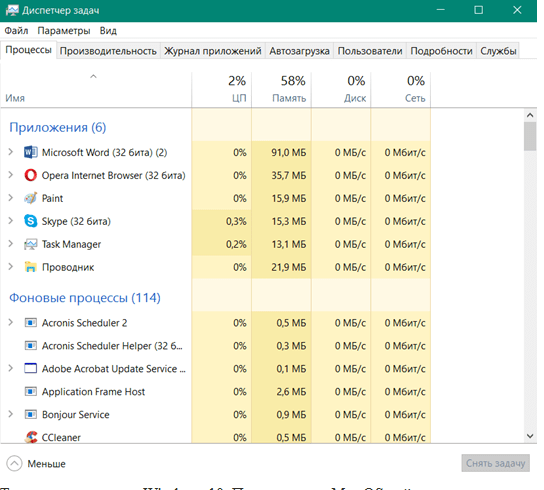
Task: Click the Приложения (6) group header
Action: pyautogui.click(x=58, y=128)
